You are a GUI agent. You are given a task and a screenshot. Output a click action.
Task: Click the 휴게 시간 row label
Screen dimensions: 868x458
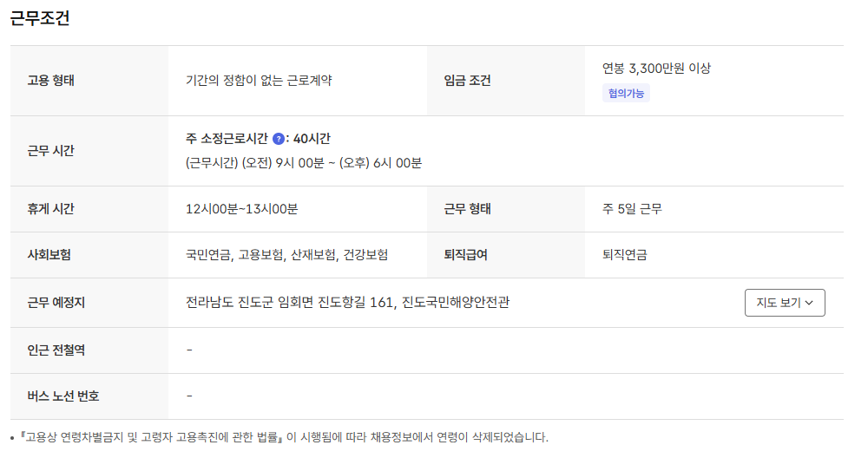pyautogui.click(x=51, y=209)
